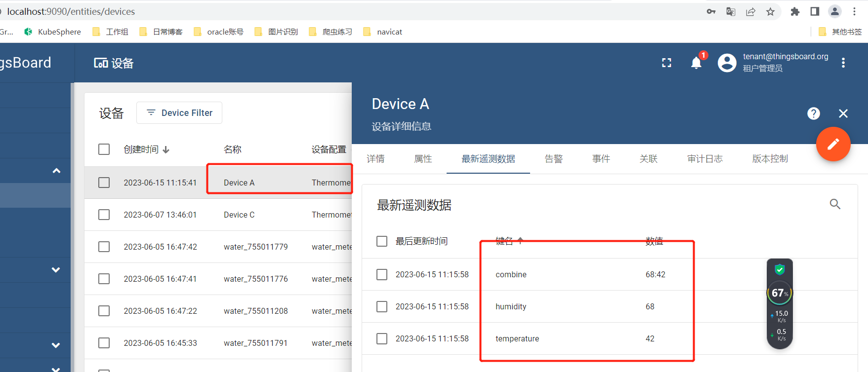
Task: Click the tenant user avatar icon
Action: tap(727, 63)
